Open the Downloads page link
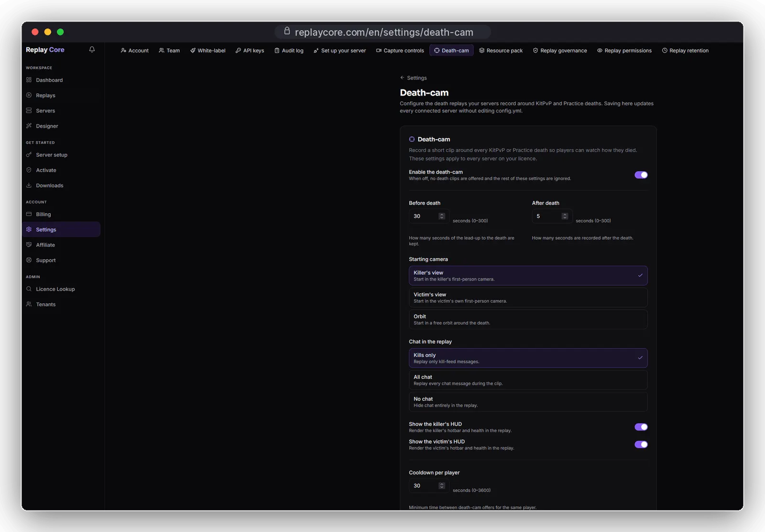Image resolution: width=765 pixels, height=532 pixels. tap(61, 185)
